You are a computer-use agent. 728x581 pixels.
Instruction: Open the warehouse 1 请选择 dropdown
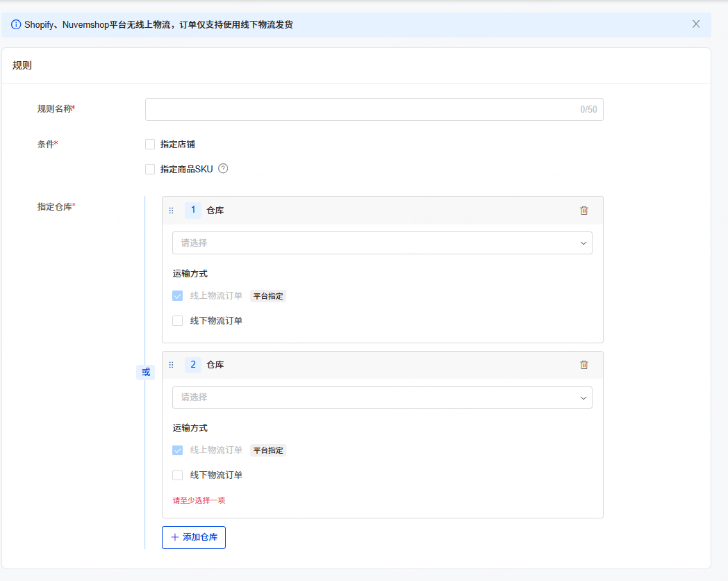[382, 243]
